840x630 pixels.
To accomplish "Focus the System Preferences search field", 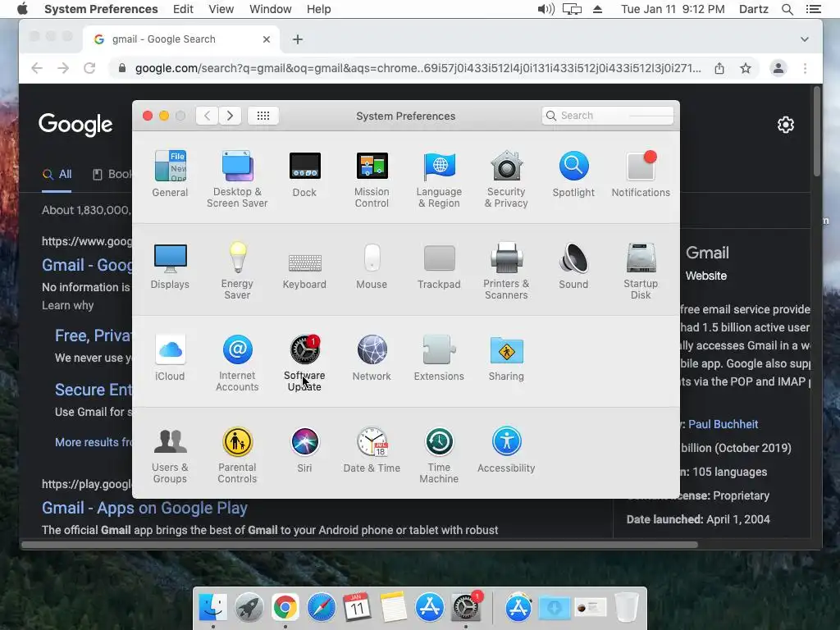I will point(608,116).
